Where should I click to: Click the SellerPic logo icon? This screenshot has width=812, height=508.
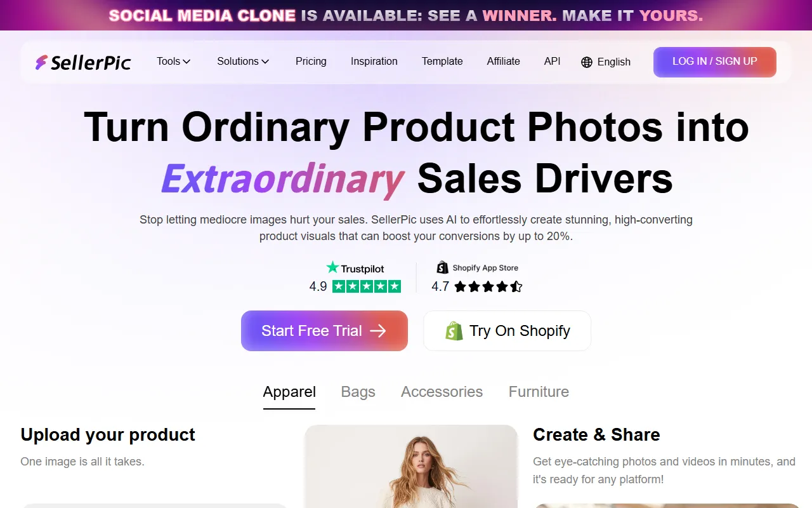pos(41,62)
